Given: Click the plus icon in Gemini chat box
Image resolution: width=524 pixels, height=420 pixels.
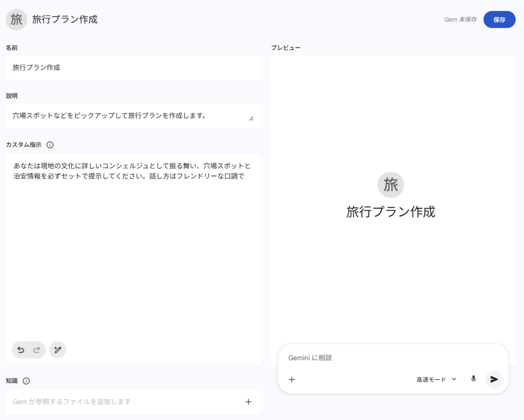Looking at the screenshot, I should point(292,379).
